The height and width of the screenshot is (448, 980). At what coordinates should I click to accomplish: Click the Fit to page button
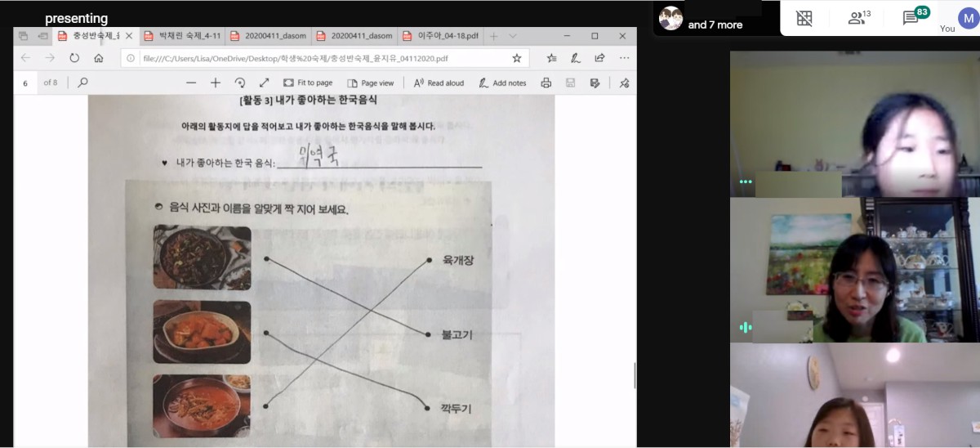point(308,83)
